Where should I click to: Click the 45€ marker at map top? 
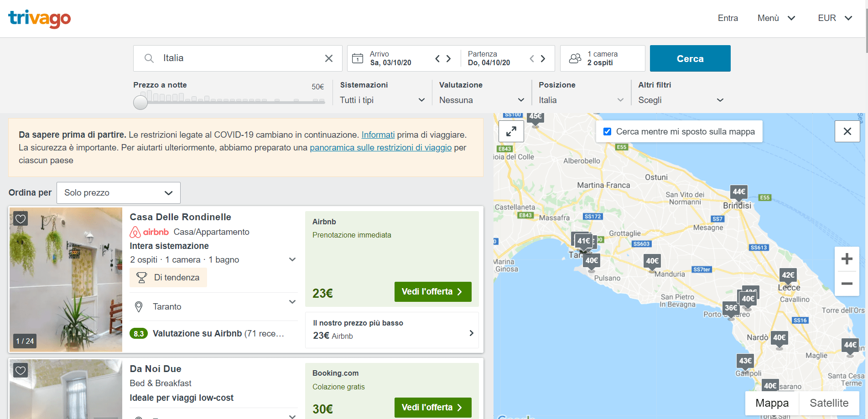coord(535,117)
